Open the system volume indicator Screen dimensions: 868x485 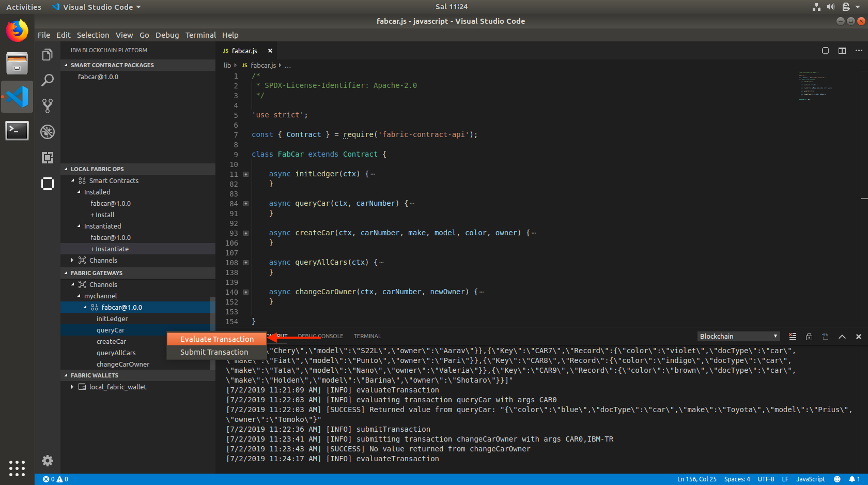[830, 7]
